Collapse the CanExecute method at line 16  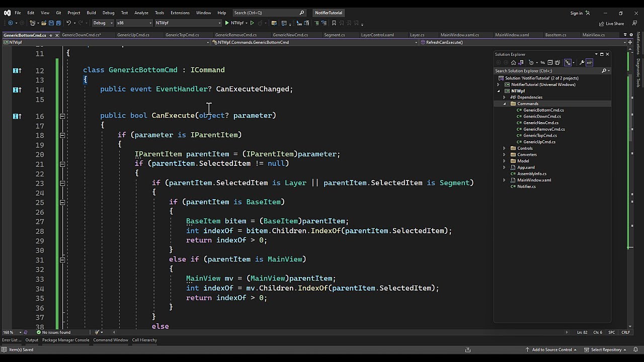[x=62, y=116]
